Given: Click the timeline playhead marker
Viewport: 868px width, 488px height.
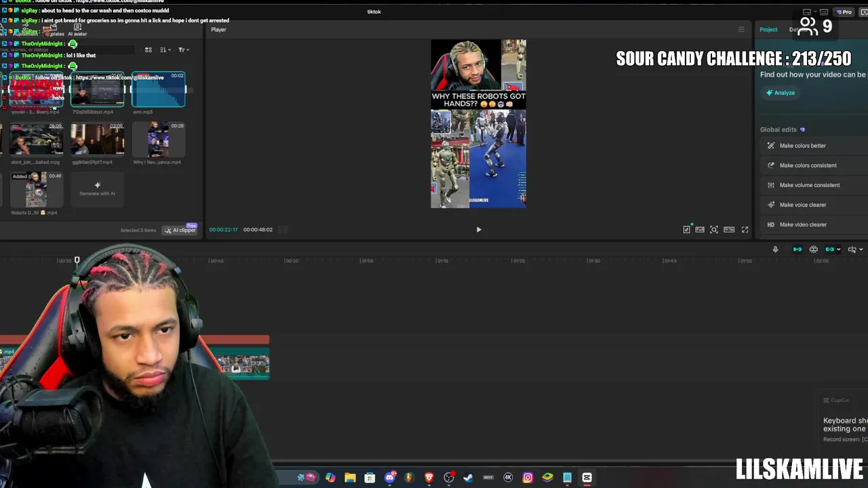Looking at the screenshot, I should coord(77,260).
